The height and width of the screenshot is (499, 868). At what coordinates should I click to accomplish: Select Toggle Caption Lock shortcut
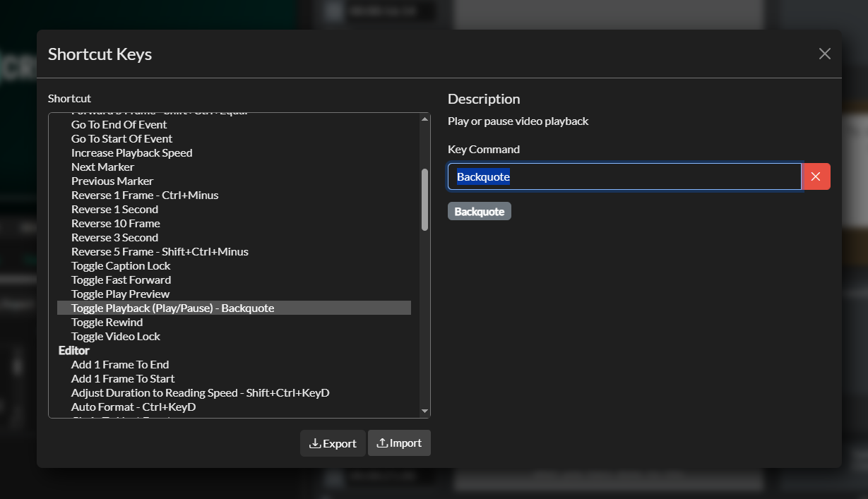234,266
